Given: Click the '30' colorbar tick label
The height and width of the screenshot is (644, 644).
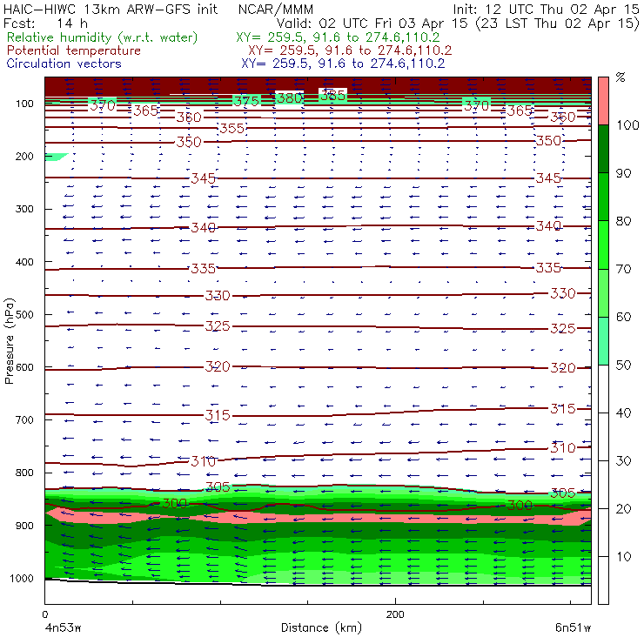Looking at the screenshot, I should tap(623, 461).
